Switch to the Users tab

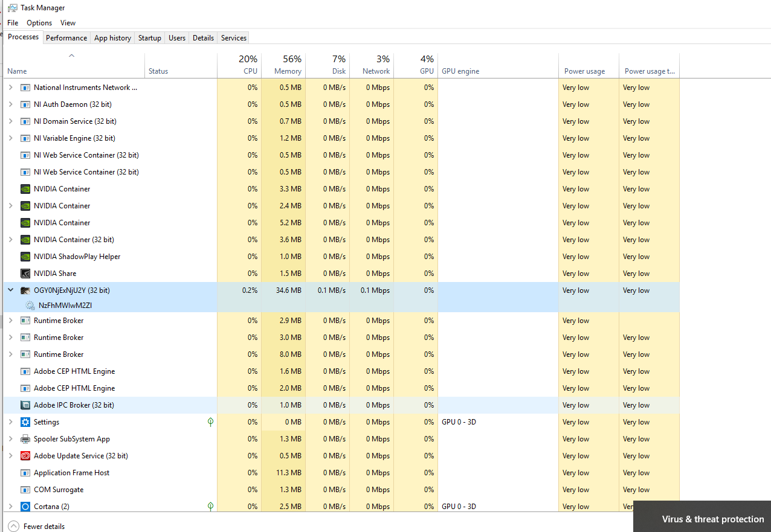[177, 38]
